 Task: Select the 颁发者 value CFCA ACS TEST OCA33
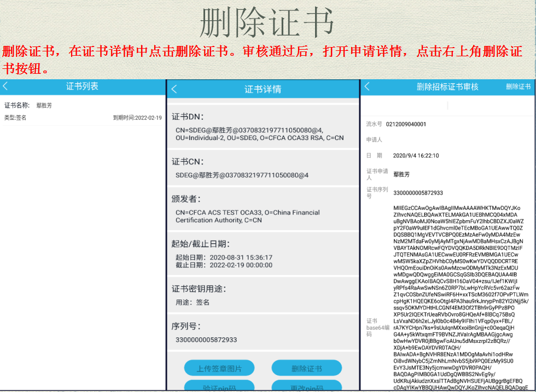pos(247,217)
